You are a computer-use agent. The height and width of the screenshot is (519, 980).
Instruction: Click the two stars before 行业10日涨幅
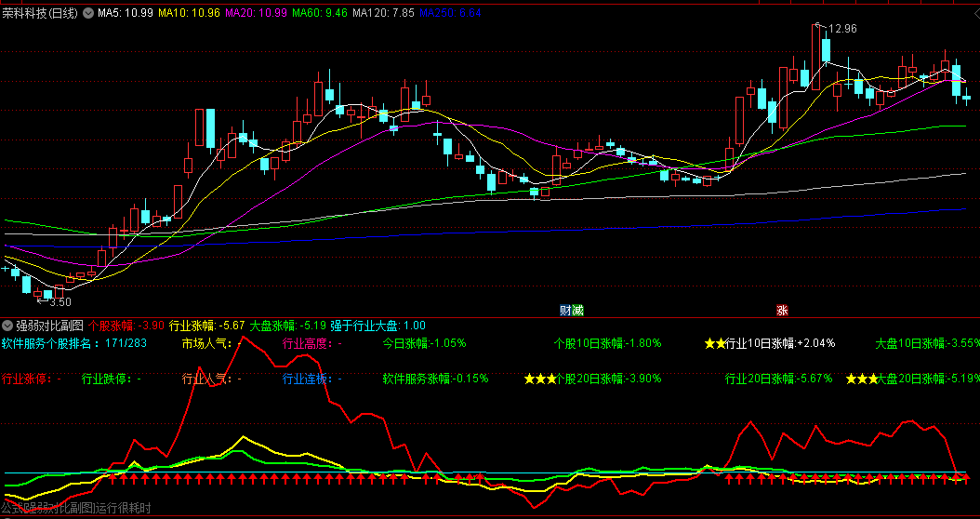click(714, 343)
